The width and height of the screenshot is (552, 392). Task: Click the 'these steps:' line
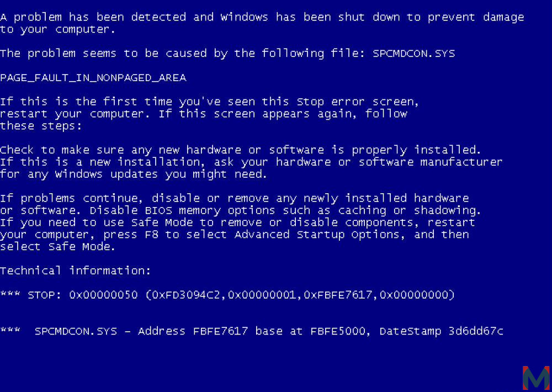[41, 126]
